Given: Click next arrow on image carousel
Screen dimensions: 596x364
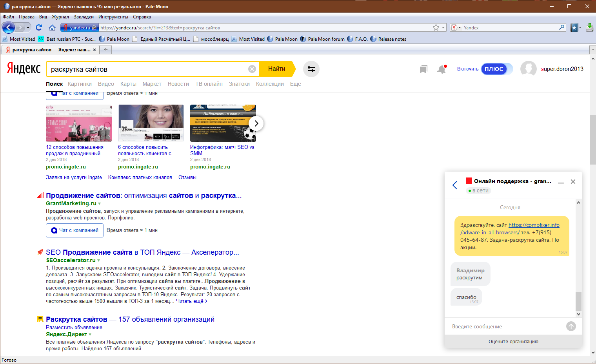Looking at the screenshot, I should click(x=256, y=123).
